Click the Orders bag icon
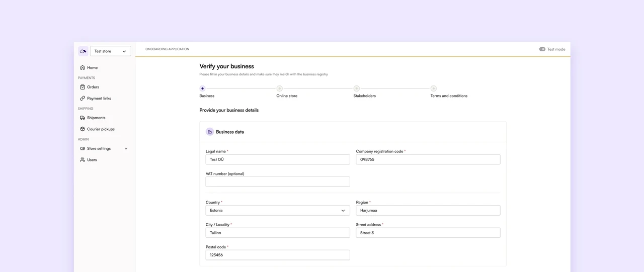The height and width of the screenshot is (272, 644). (83, 87)
